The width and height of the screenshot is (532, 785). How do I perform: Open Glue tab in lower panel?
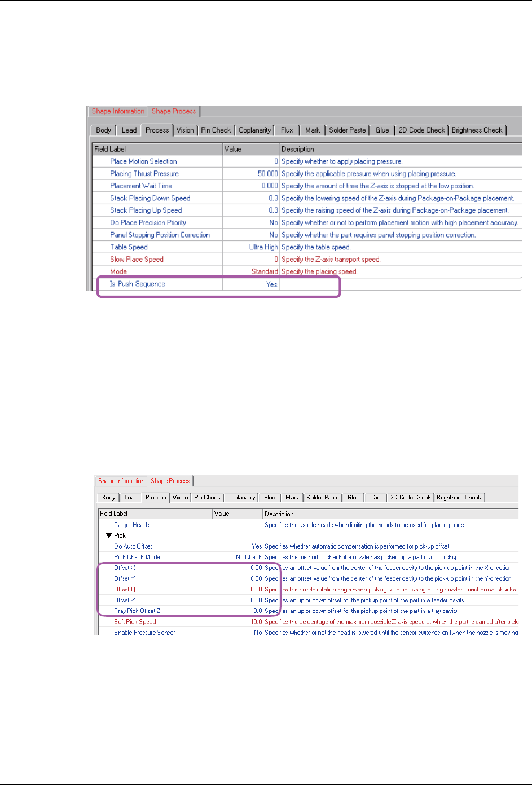[x=354, y=498]
